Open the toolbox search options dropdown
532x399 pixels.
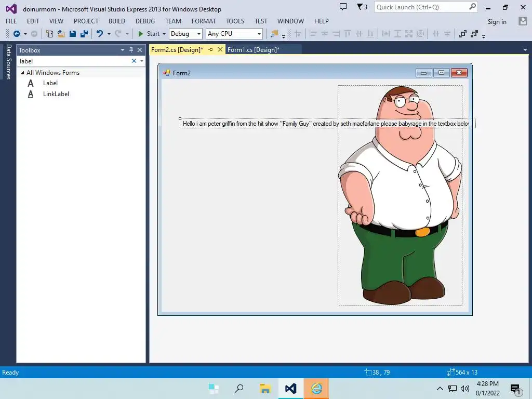142,61
